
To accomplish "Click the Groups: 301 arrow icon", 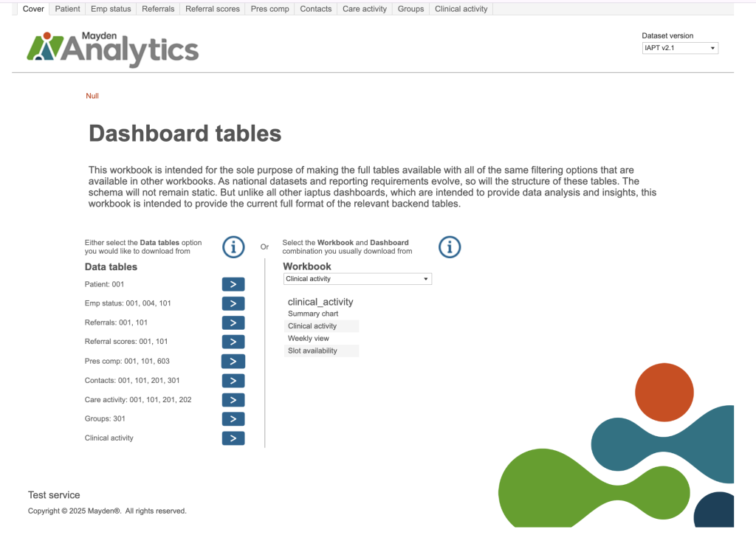I will pyautogui.click(x=233, y=419).
